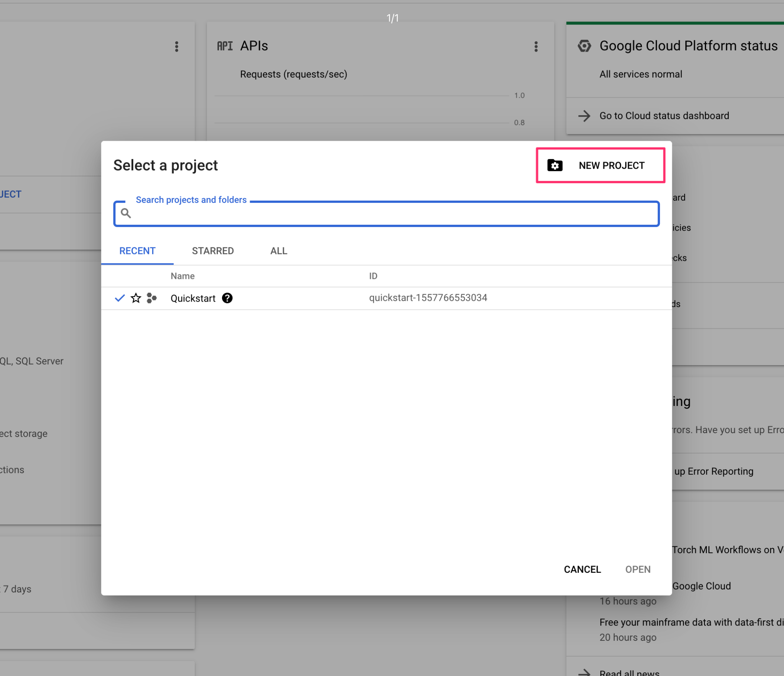Star the Quickstart project
The height and width of the screenshot is (676, 784).
tap(136, 298)
